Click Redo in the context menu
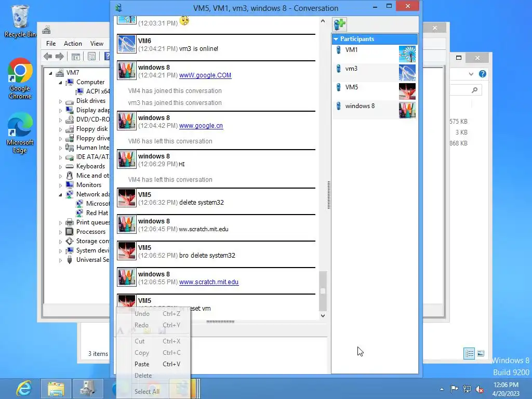The image size is (532, 399). (x=153, y=325)
